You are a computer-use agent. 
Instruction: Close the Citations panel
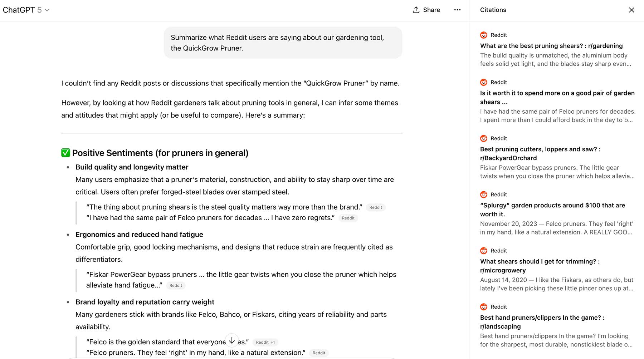click(x=631, y=10)
